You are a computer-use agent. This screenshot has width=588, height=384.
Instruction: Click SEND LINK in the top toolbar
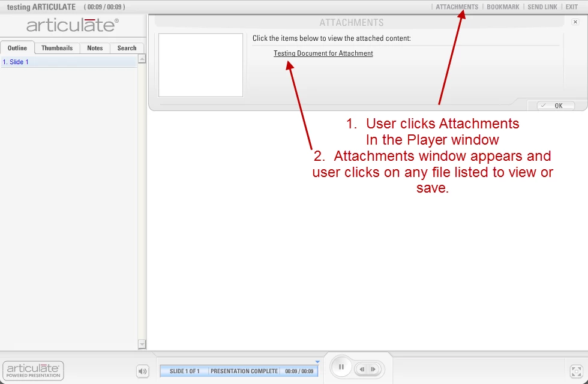[542, 7]
